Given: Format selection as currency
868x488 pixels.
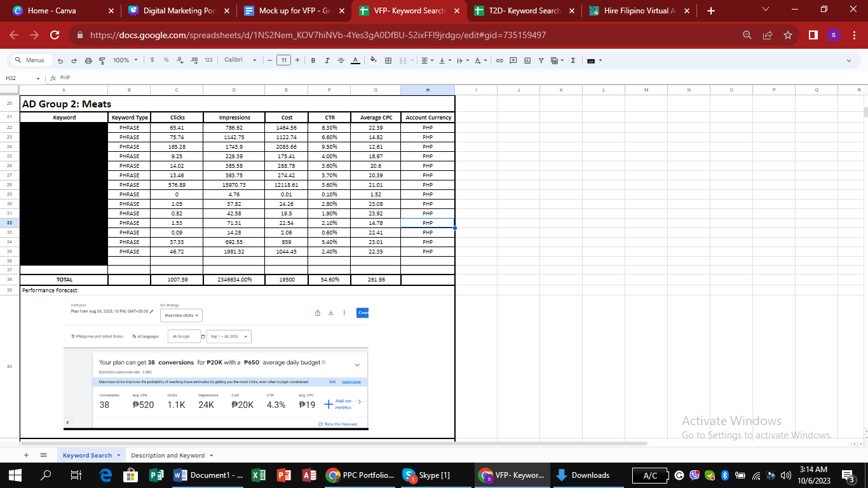Looking at the screenshot, I should 153,60.
